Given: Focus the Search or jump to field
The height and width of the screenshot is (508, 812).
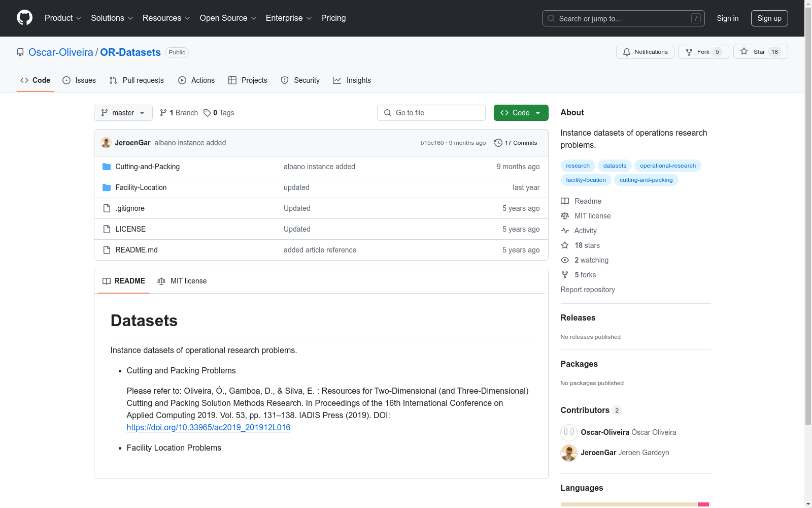Looking at the screenshot, I should pos(624,18).
